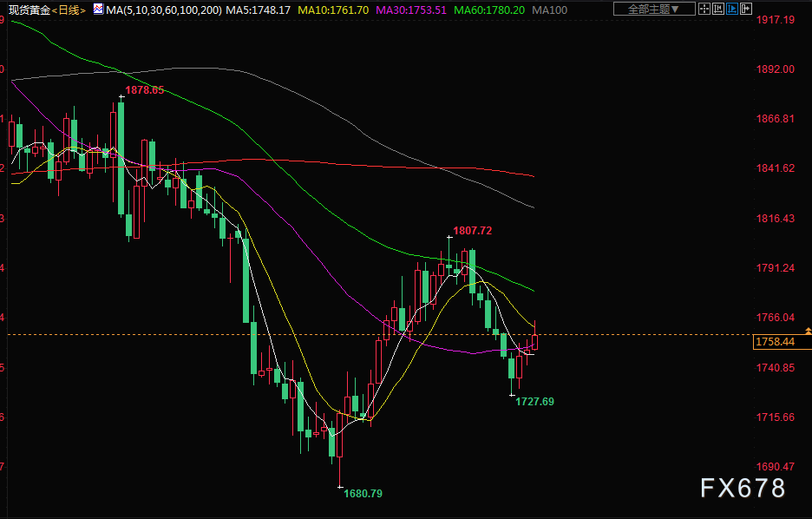The image size is (812, 519).
Task: Click the 1841.62 axis price label
Action: [776, 168]
